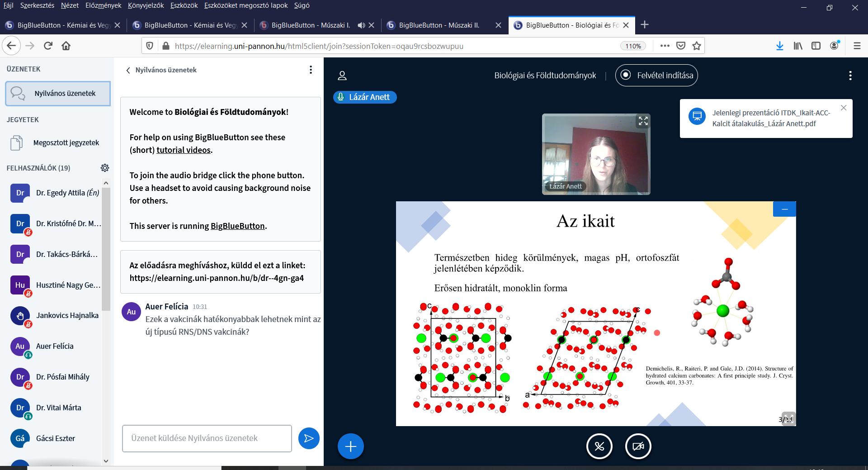Toggle the webcam sharing button

click(x=638, y=446)
